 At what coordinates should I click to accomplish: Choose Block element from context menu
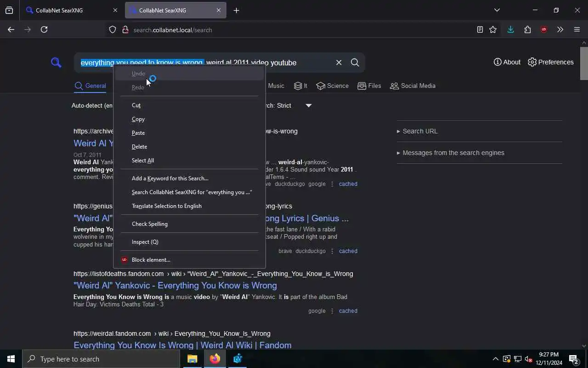click(x=189, y=260)
